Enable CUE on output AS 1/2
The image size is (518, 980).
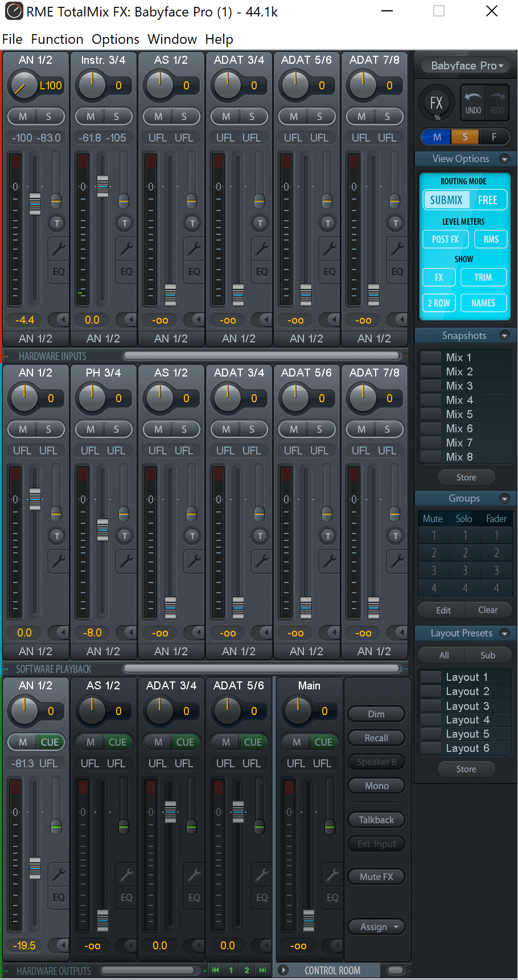(x=118, y=742)
